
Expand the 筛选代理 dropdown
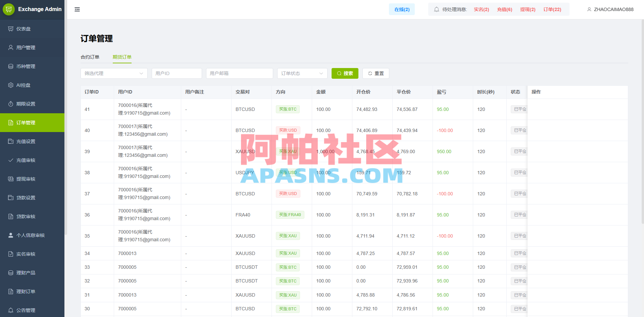tap(114, 73)
